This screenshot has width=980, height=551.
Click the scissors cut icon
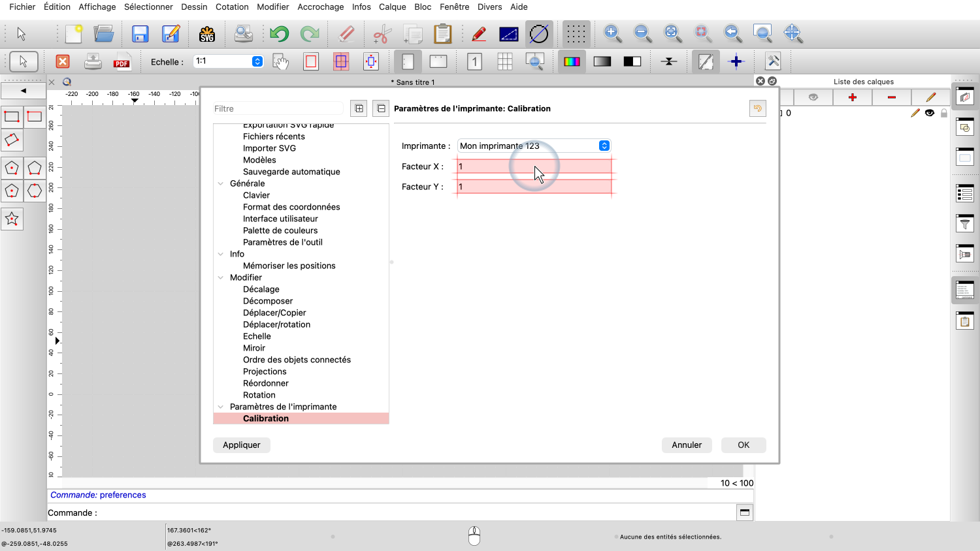pyautogui.click(x=382, y=34)
